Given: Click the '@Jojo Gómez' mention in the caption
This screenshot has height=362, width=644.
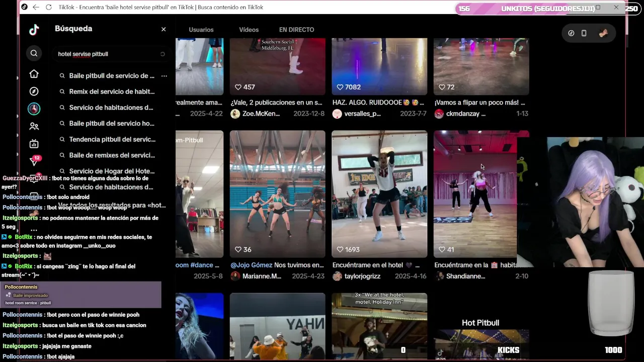Looking at the screenshot, I should point(251,265).
